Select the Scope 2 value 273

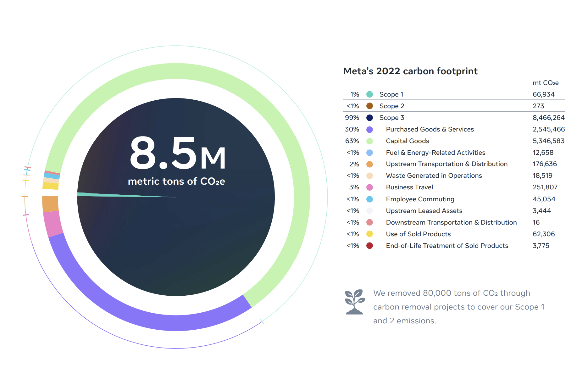538,106
